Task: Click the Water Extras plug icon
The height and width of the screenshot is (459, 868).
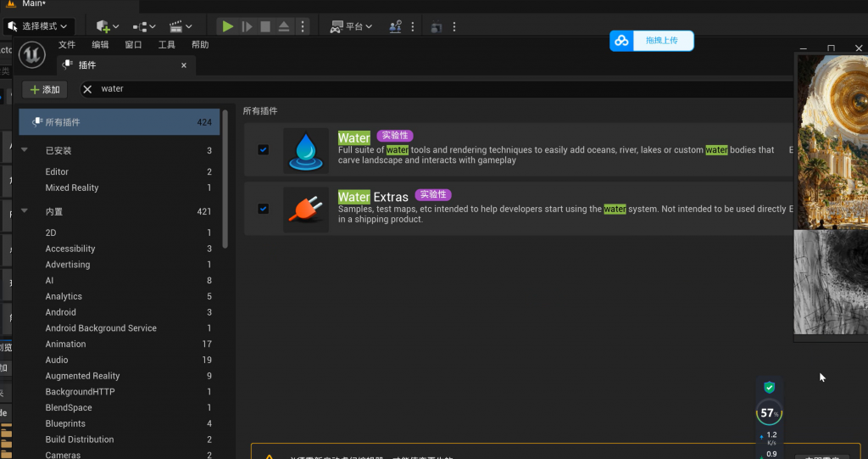Action: (x=305, y=210)
